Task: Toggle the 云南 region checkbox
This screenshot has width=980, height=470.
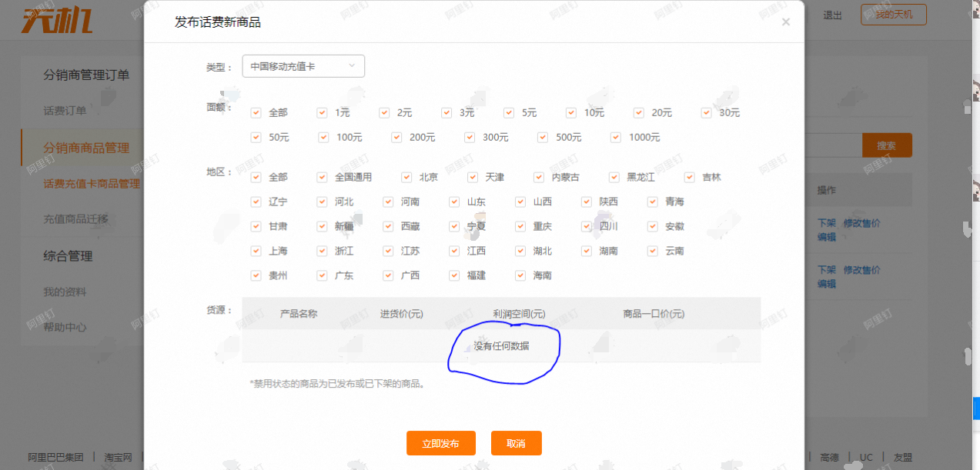Action: coord(653,251)
